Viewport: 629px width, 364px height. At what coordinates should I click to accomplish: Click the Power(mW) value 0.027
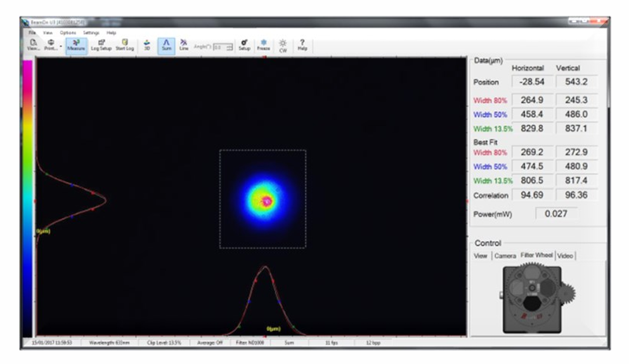tap(556, 214)
